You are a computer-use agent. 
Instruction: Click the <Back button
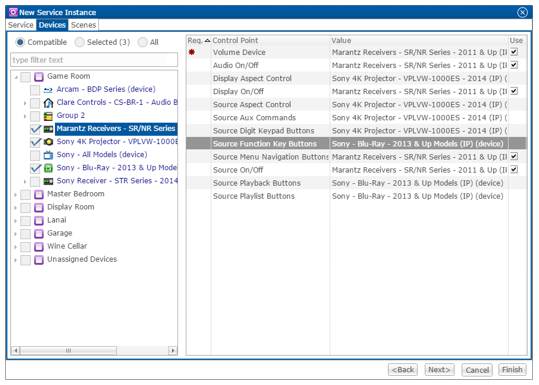click(403, 370)
